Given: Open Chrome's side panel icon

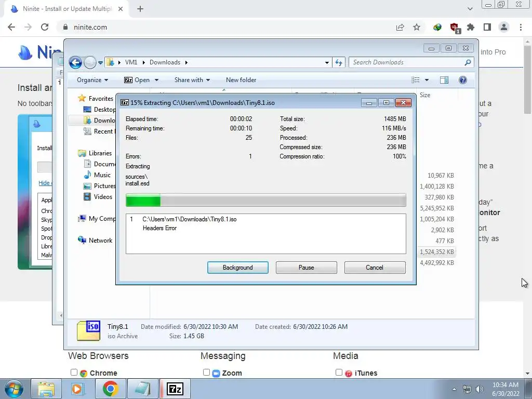Looking at the screenshot, I should (487, 27).
